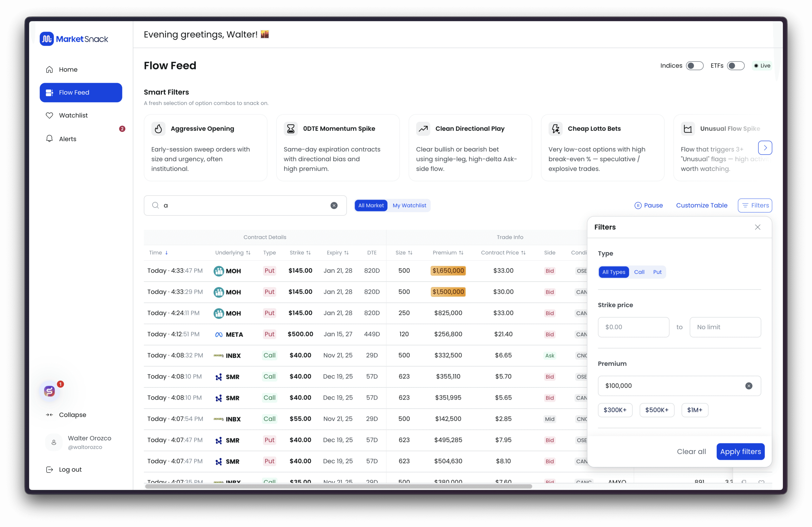Image resolution: width=812 pixels, height=527 pixels.
Task: Click the Strike price minimum field
Action: point(633,327)
